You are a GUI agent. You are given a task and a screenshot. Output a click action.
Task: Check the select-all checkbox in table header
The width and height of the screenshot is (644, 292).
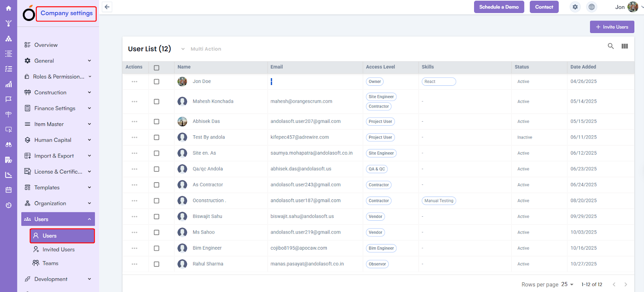coord(157,68)
